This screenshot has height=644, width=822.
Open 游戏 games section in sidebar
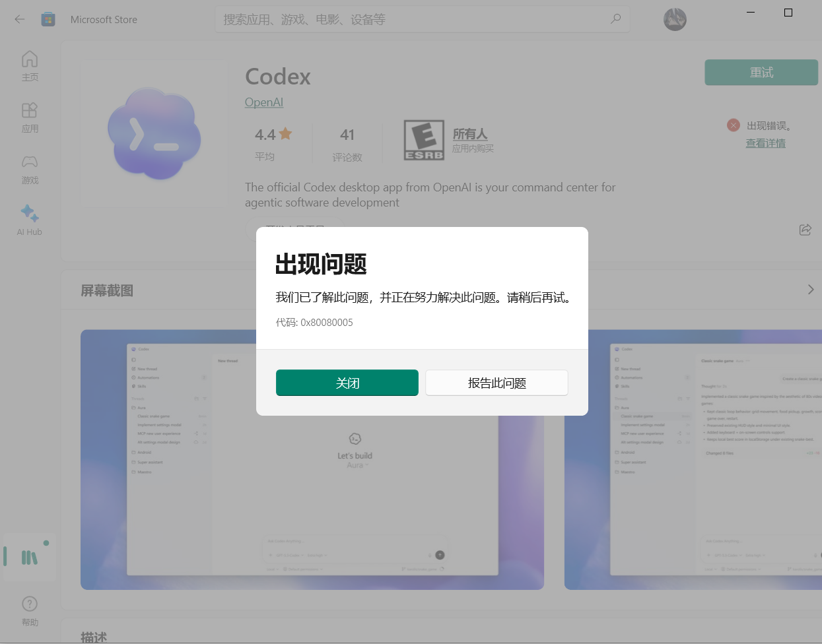click(x=30, y=169)
